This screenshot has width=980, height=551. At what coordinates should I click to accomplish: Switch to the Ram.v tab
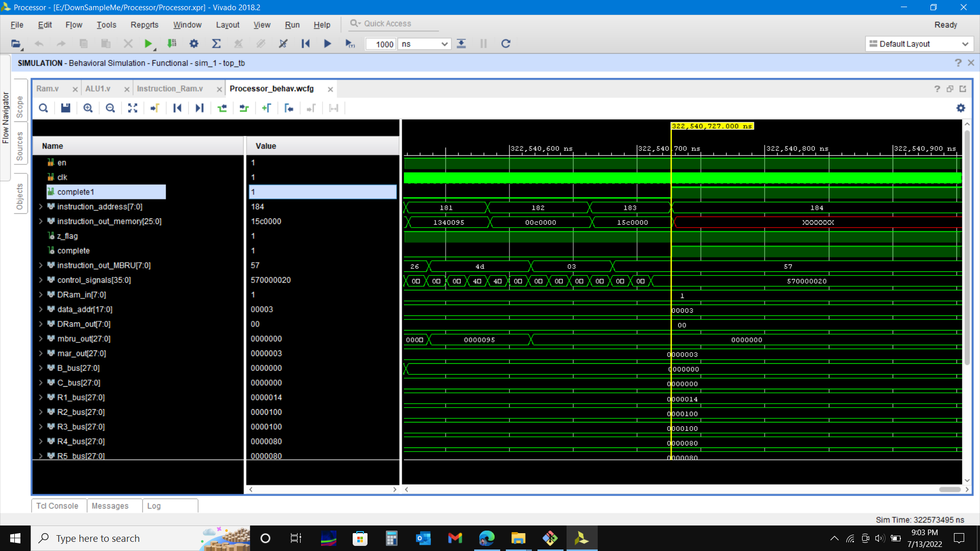click(x=47, y=89)
